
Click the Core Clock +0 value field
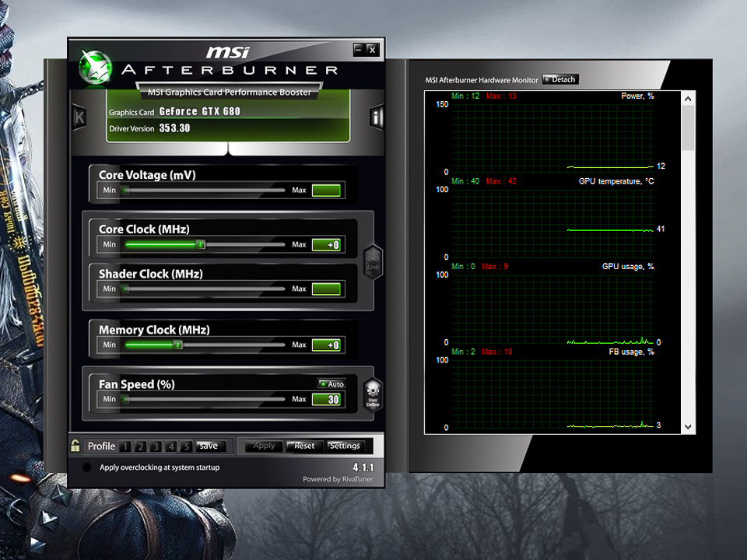pos(326,245)
